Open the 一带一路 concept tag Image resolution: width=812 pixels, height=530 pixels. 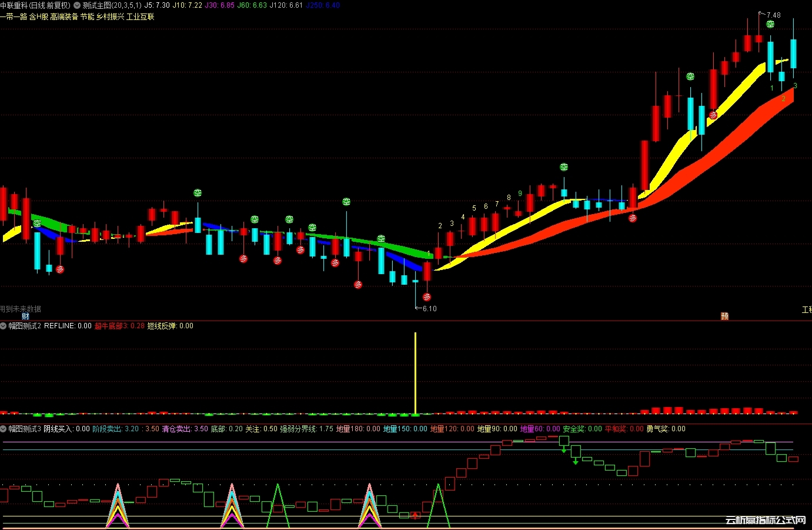click(x=14, y=17)
